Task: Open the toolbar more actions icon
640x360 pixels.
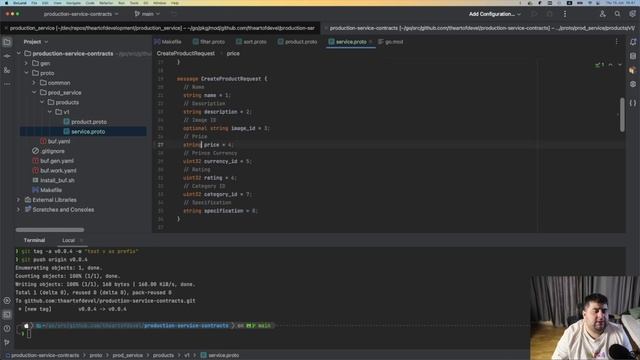Action: 565,14
